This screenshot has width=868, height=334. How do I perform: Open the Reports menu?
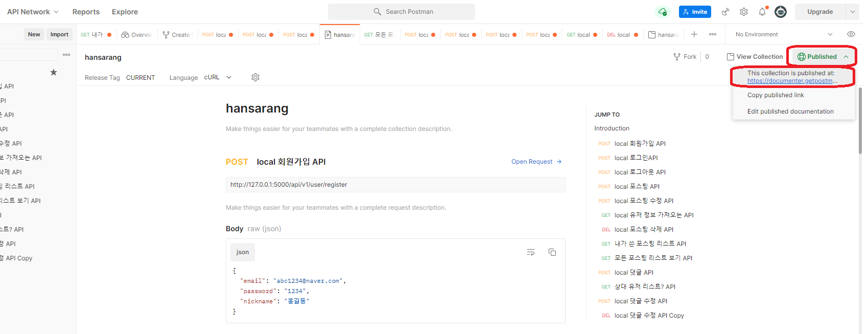click(86, 12)
